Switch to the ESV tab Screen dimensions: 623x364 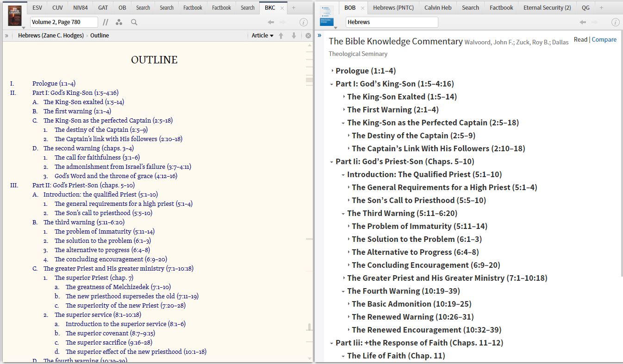point(37,7)
